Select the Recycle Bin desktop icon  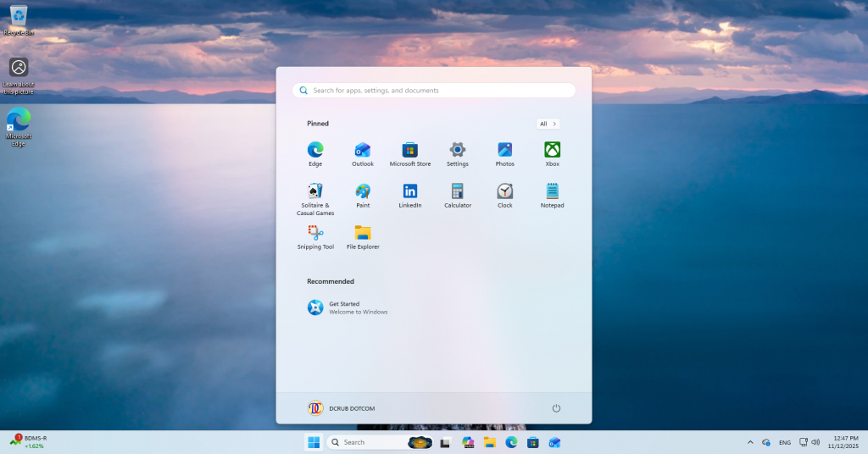[19, 20]
